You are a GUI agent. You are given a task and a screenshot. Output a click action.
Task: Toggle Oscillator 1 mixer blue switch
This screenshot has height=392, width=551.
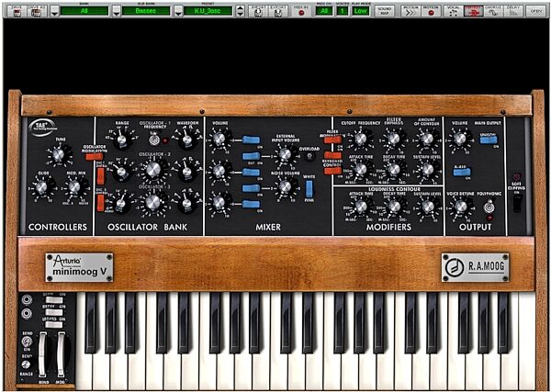251,140
